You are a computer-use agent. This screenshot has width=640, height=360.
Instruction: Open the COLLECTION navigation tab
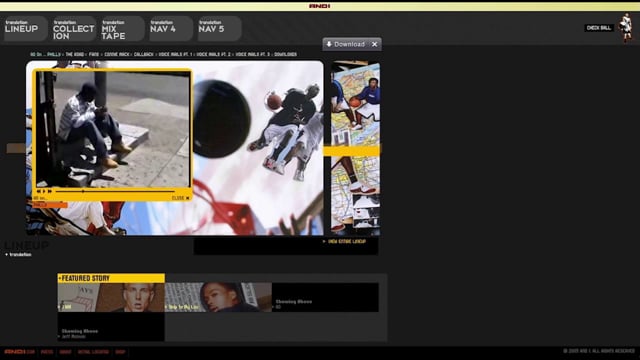tap(74, 29)
